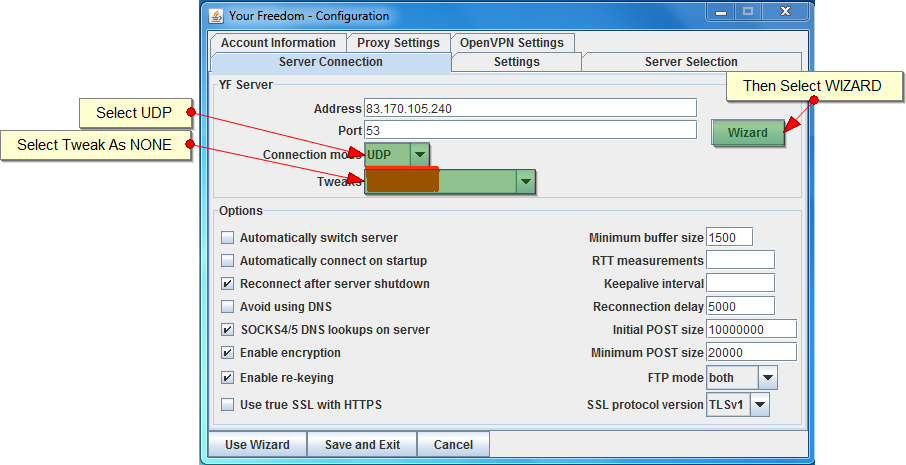Screen dimensions: 906x465
Task: Click the Reconnection delay field showing 5000
Action: point(740,307)
